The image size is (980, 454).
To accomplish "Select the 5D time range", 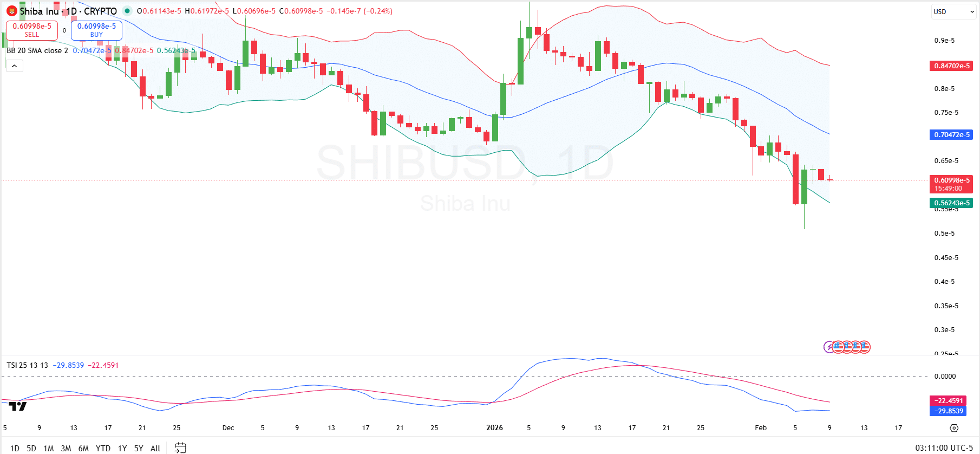I will click(x=31, y=448).
